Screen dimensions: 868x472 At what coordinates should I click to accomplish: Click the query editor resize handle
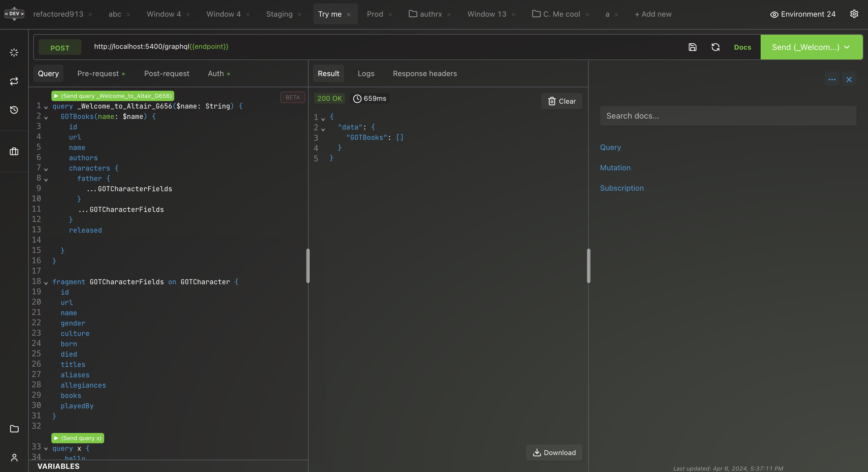308,266
